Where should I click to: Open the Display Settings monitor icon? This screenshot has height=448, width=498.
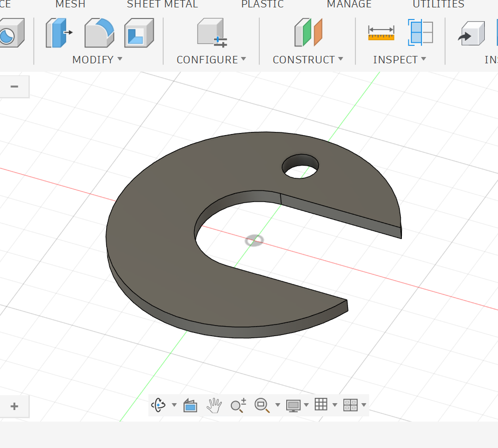(293, 405)
